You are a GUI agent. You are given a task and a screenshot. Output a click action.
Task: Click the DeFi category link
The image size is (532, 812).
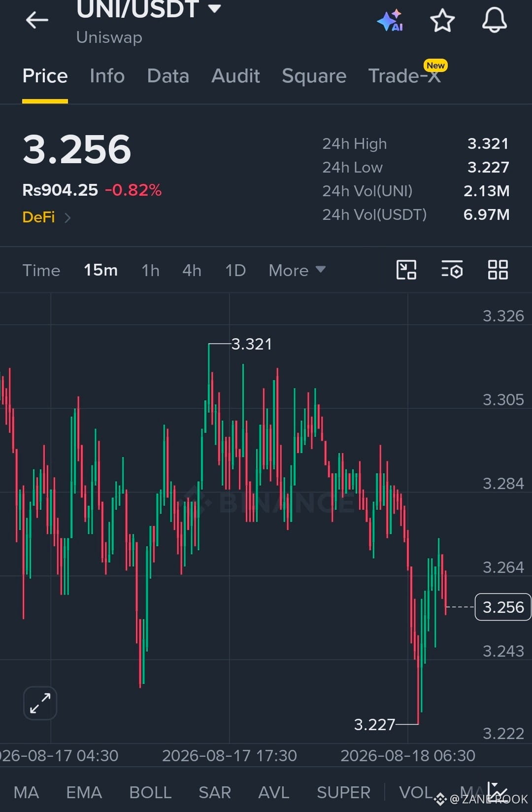[x=38, y=217]
